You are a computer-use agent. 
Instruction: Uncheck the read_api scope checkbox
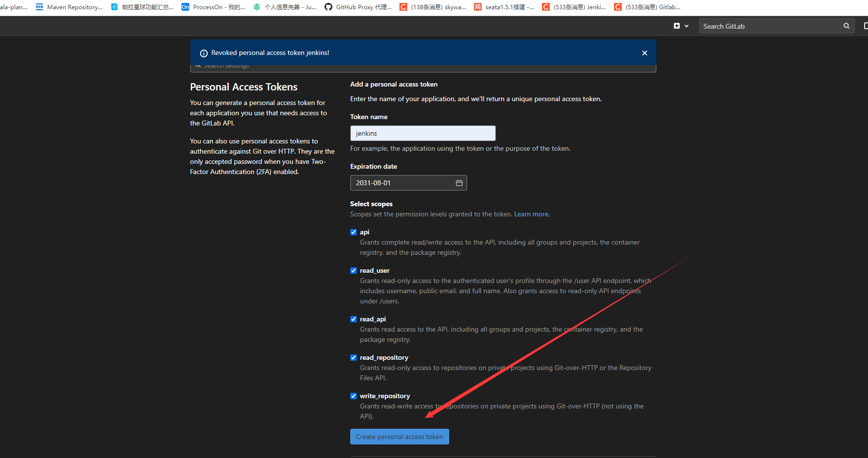354,319
